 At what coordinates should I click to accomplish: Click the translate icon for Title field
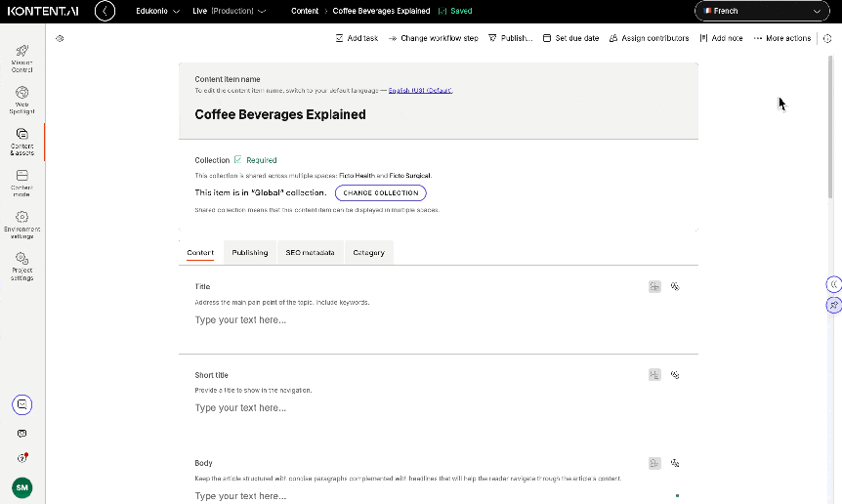point(675,286)
